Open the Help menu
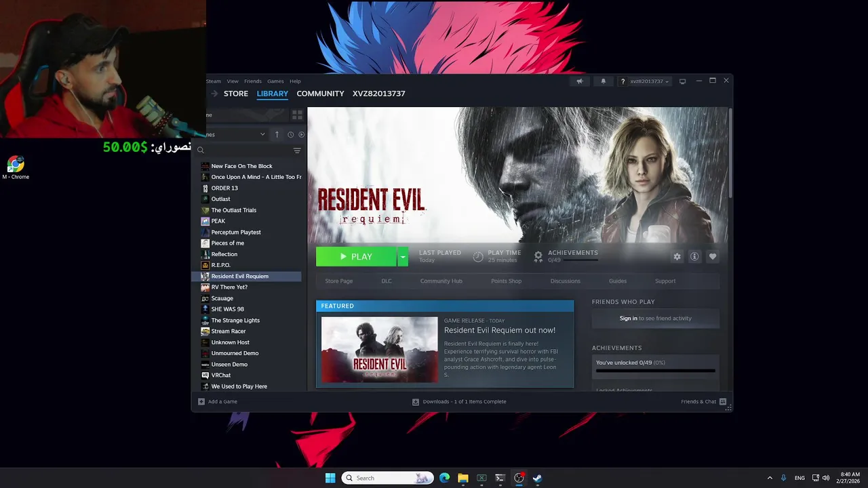Image resolution: width=868 pixels, height=488 pixels. pyautogui.click(x=295, y=81)
